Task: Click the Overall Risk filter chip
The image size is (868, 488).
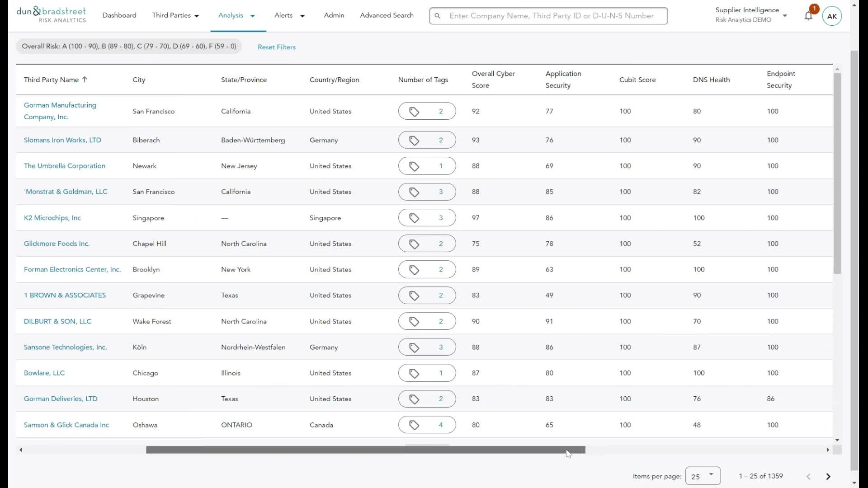Action: pos(129,46)
